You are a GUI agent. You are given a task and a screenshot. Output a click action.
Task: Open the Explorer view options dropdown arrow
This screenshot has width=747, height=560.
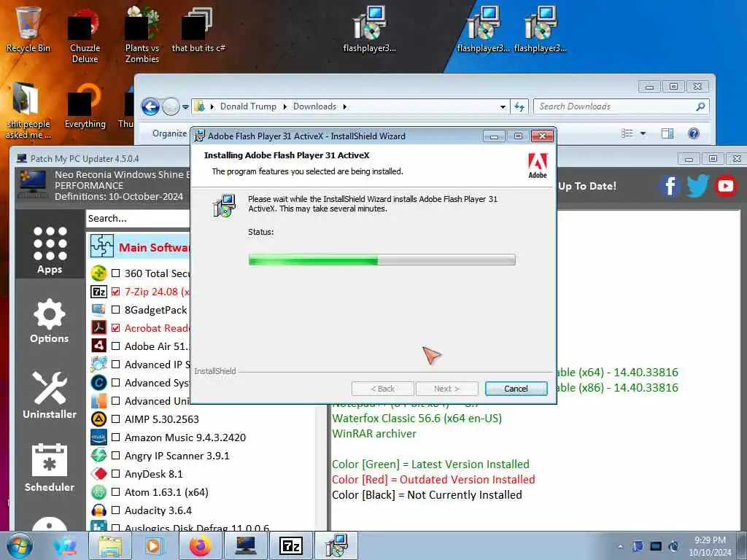click(643, 133)
